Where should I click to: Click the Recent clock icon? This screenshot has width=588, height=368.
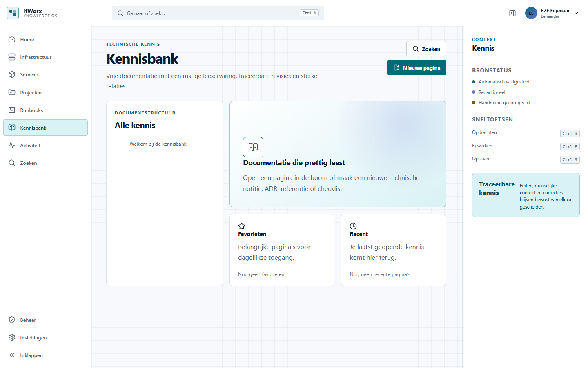[353, 226]
